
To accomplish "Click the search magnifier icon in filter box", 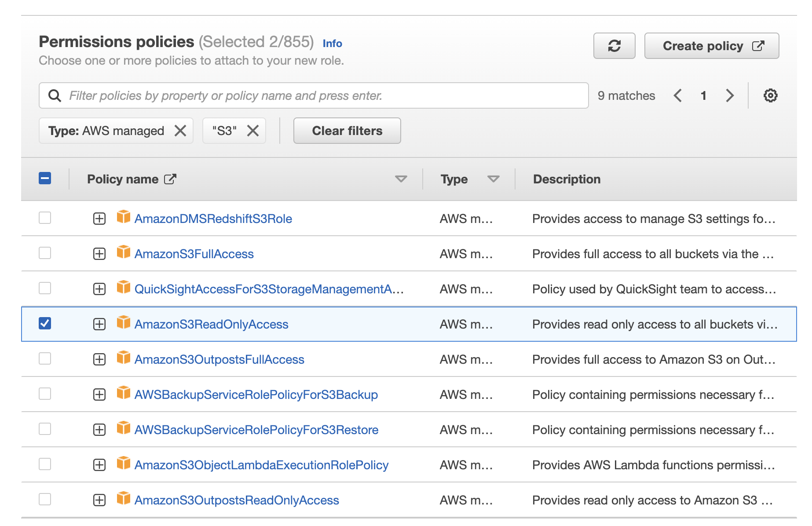I will [55, 95].
